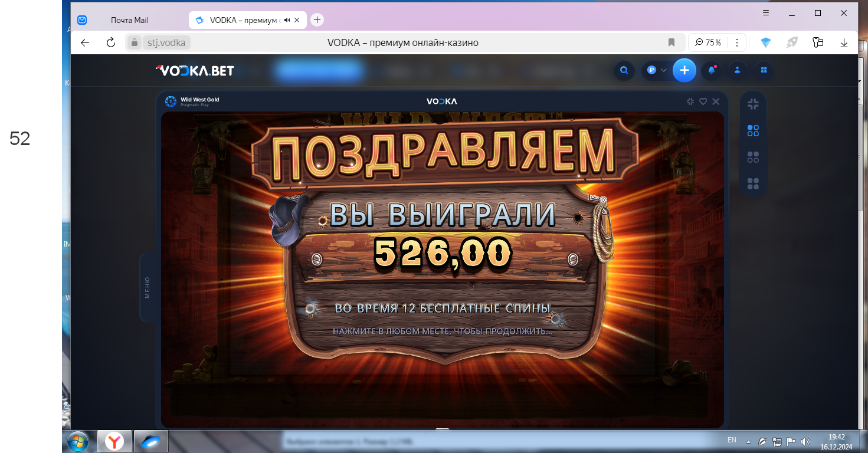Expand the ruble currency balance dropdown

[656, 71]
